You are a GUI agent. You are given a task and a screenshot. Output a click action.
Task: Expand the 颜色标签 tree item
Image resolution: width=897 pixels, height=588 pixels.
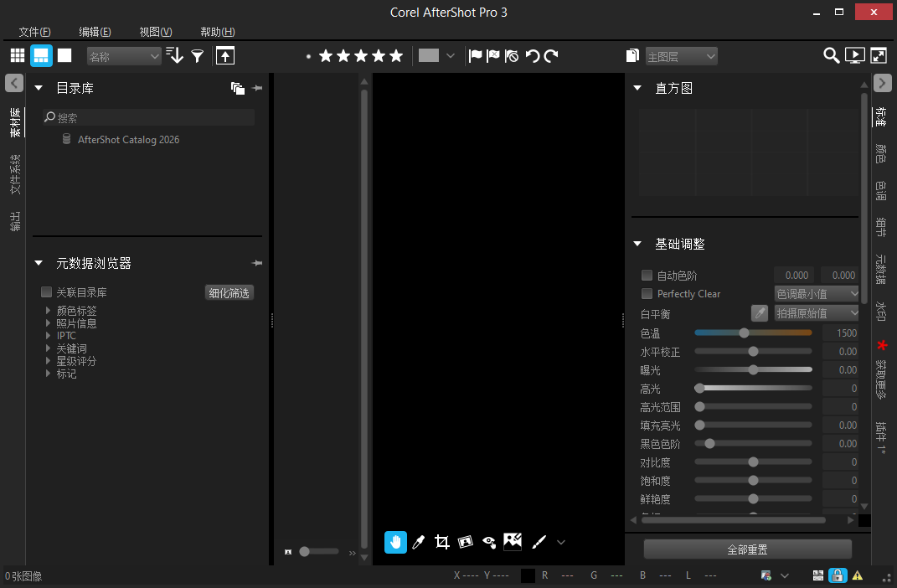[48, 311]
